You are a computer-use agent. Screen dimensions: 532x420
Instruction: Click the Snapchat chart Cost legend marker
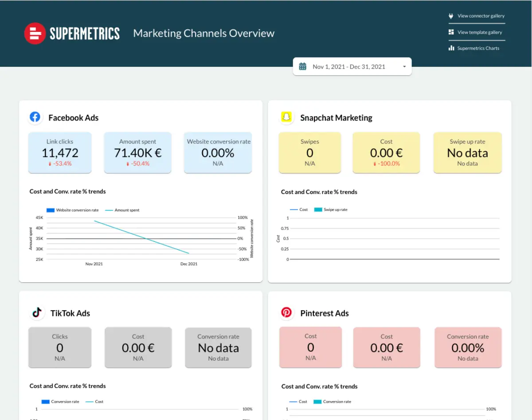tap(293, 210)
